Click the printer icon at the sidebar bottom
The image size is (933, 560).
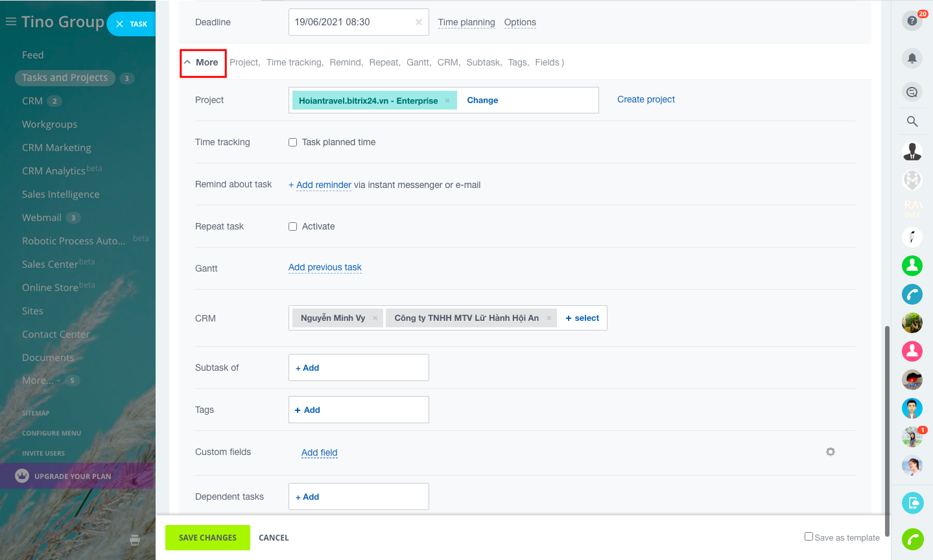tap(135, 540)
